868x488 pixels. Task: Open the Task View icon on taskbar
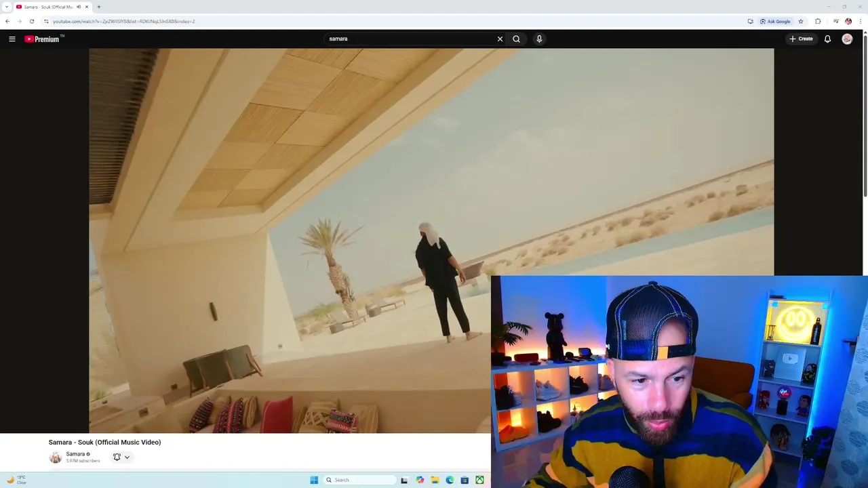point(404,480)
